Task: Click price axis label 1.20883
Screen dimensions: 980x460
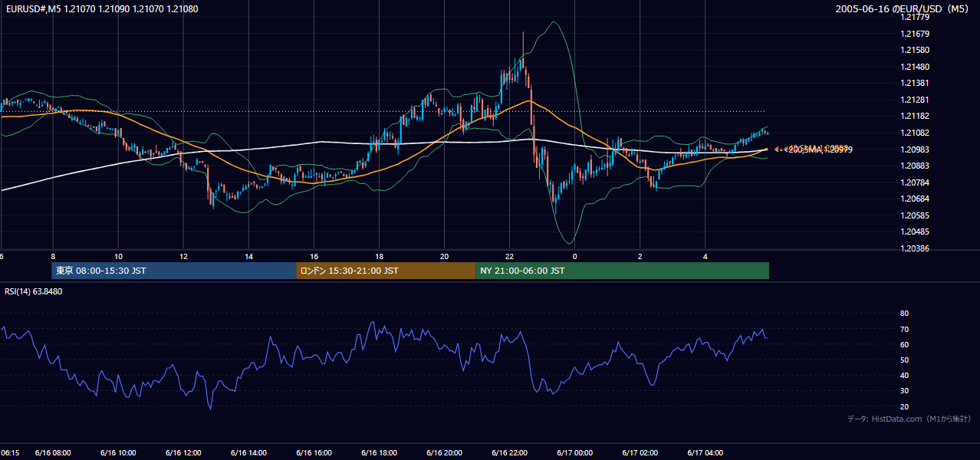Action: 914,166
